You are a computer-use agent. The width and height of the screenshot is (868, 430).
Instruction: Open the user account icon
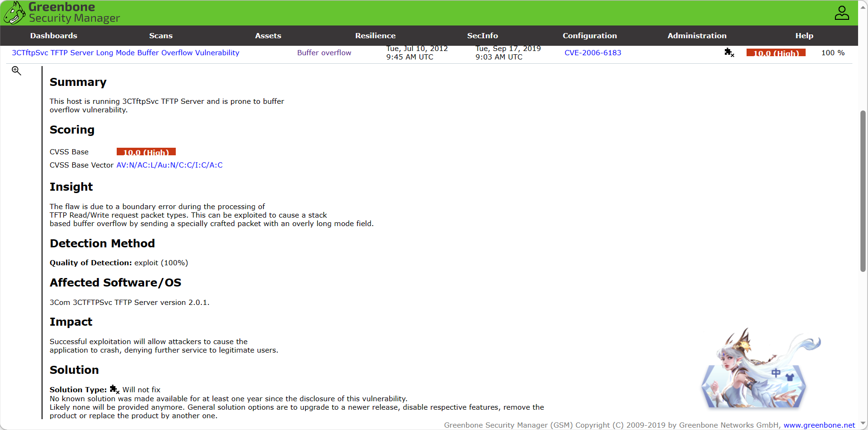(842, 13)
